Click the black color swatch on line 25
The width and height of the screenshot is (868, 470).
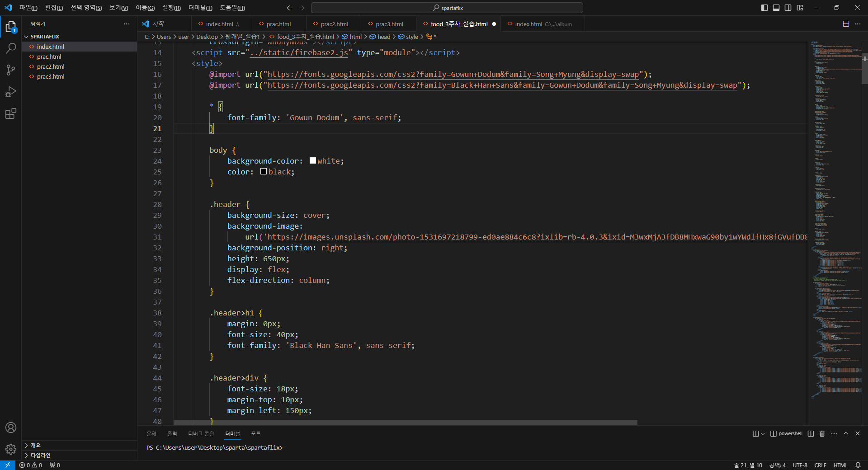(264, 171)
